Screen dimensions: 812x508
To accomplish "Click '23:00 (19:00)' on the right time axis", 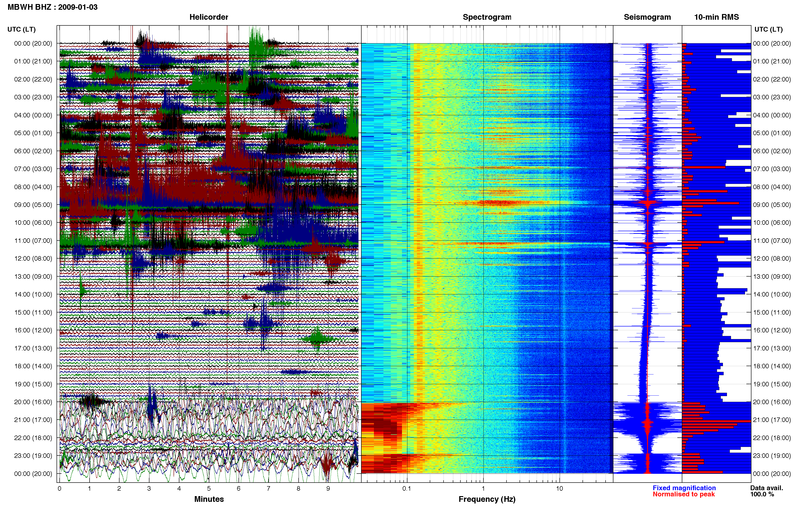I will [772, 455].
